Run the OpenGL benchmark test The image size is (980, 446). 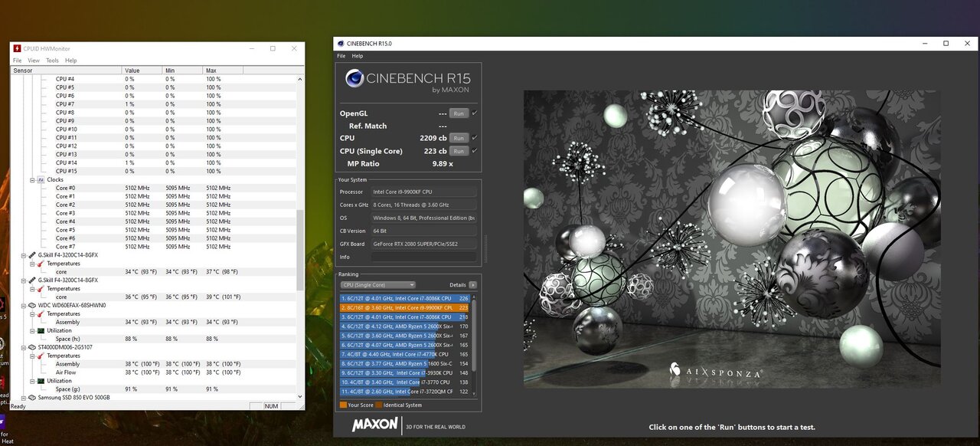click(459, 113)
